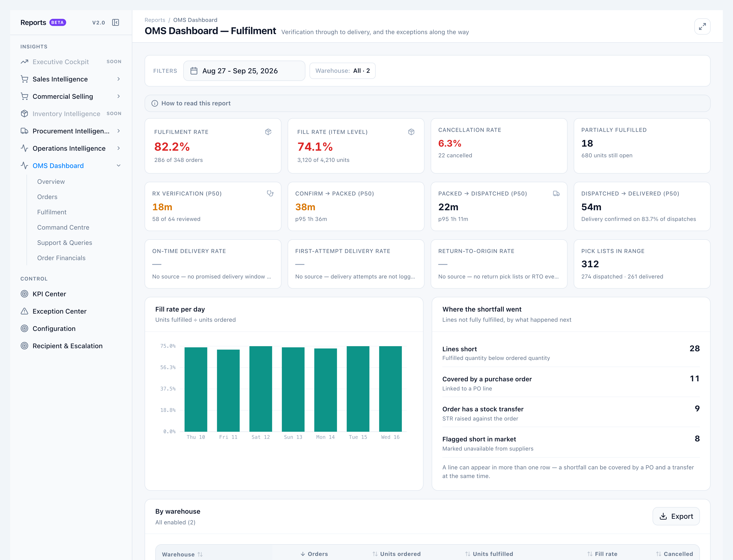Click the Pick Lists In Range value 312
The width and height of the screenshot is (733, 560).
click(590, 264)
